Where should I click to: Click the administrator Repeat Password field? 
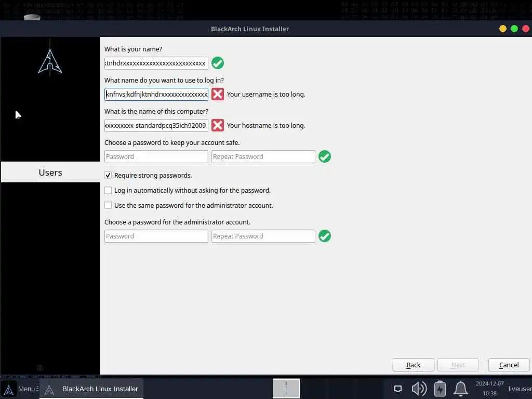pos(263,236)
